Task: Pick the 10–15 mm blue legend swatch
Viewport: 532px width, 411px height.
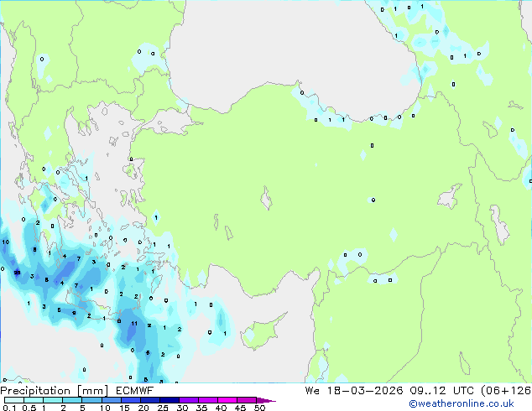Action: [111, 400]
